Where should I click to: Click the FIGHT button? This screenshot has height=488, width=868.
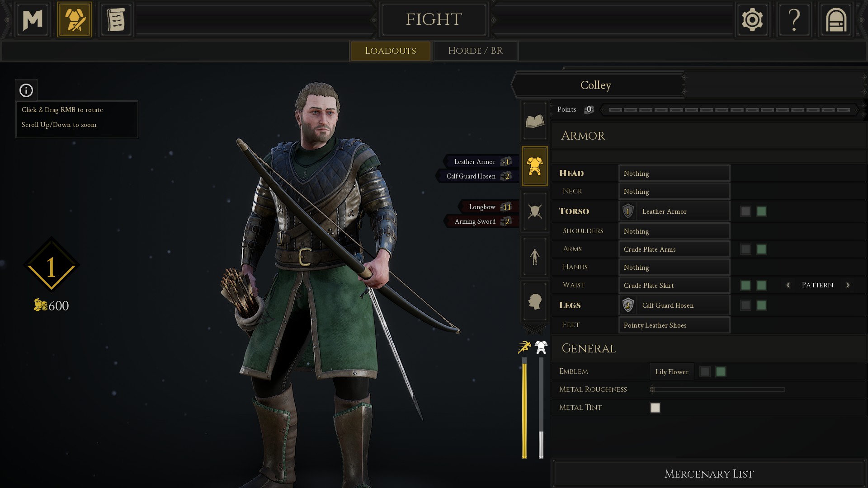434,19
